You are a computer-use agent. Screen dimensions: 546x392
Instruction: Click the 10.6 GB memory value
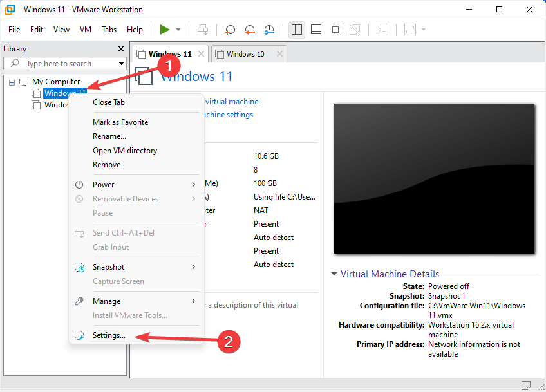266,156
